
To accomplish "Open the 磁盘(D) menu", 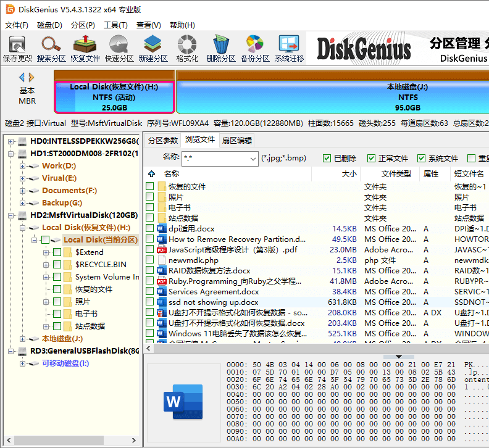I will 49,25.
